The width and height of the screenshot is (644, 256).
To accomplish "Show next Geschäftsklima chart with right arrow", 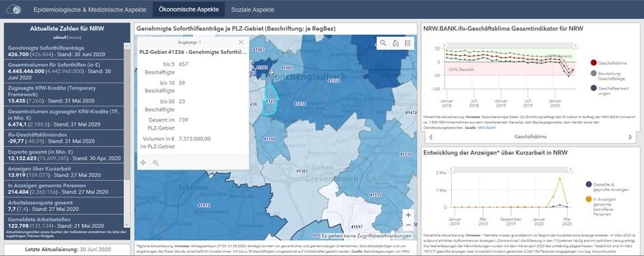I will (x=630, y=137).
